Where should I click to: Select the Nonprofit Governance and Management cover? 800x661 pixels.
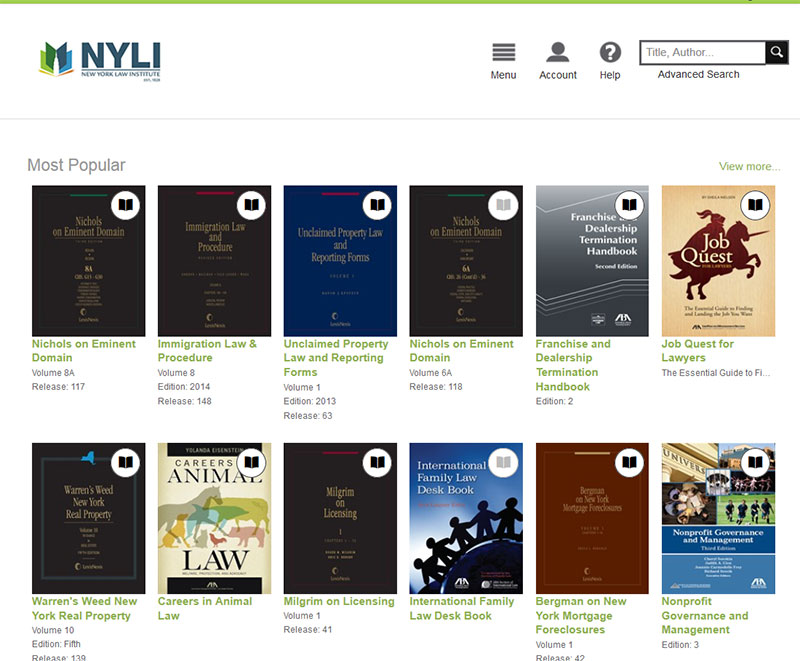coord(718,518)
